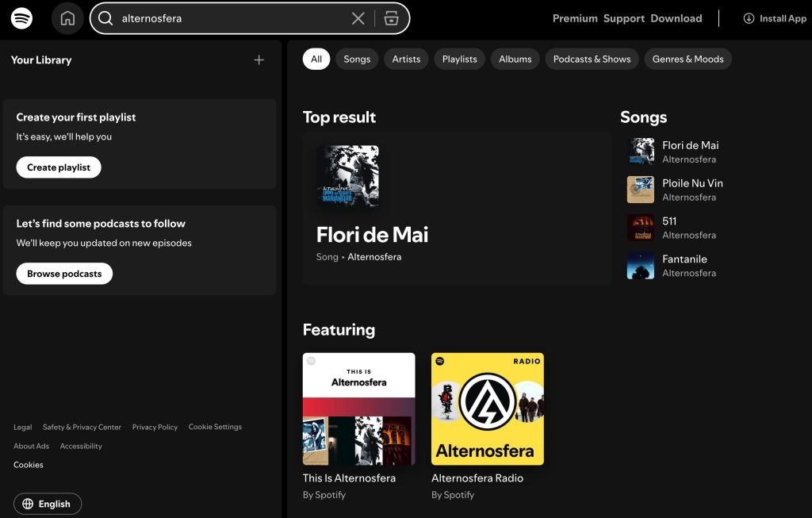Open the English language selector
The image size is (812, 518).
pyautogui.click(x=48, y=504)
